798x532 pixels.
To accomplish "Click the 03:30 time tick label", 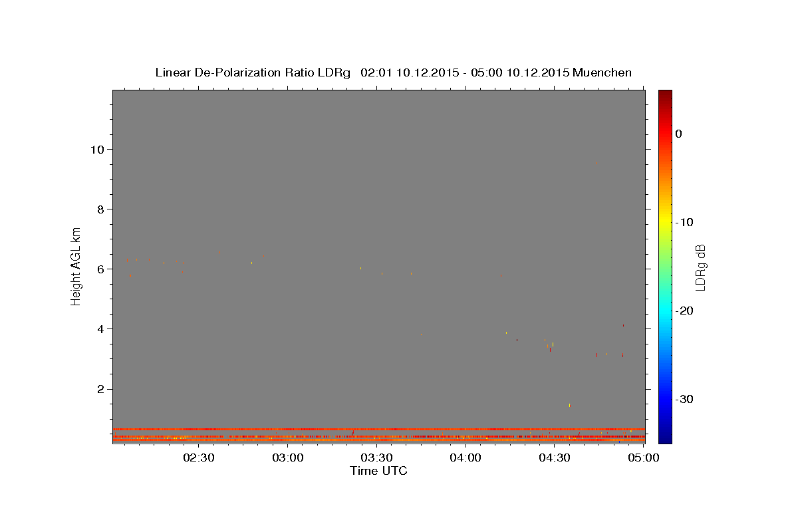I will tap(377, 458).
